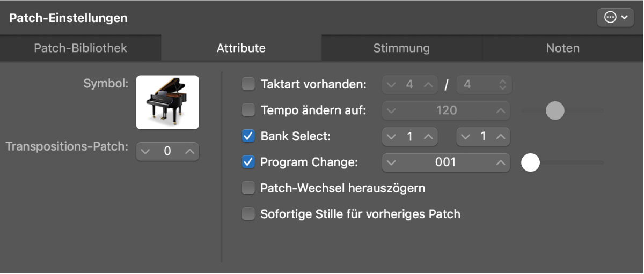This screenshot has height=274, width=644.
Task: Lower Program Change number with down arrow
Action: 391,162
